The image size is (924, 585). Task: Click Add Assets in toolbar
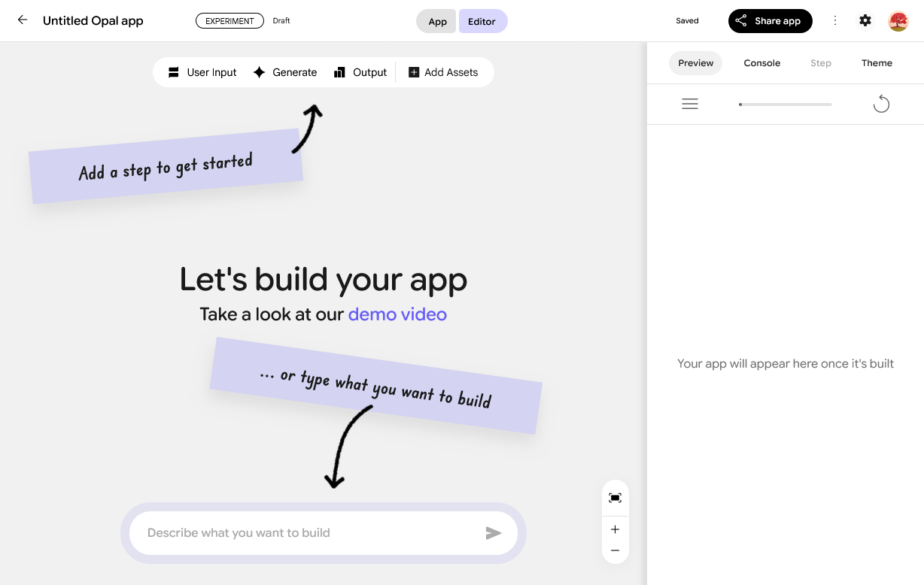pos(443,72)
